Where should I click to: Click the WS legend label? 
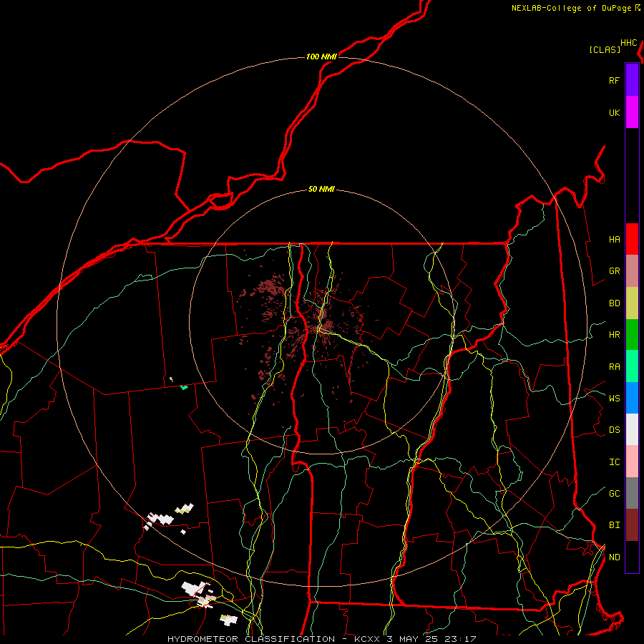(x=614, y=399)
